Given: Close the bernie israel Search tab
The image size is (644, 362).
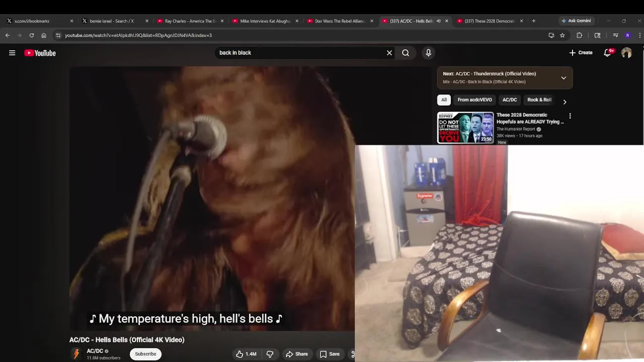Looking at the screenshot, I should [147, 21].
